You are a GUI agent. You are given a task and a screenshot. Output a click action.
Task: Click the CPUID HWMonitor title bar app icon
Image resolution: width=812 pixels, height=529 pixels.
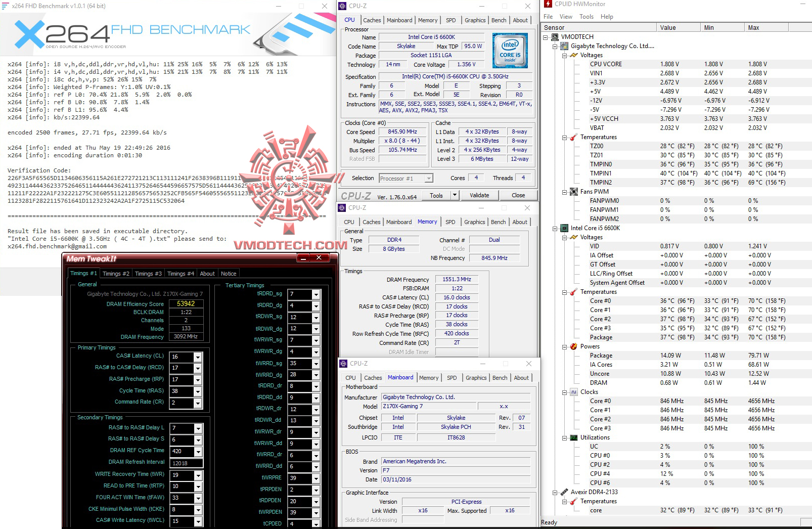548,4
